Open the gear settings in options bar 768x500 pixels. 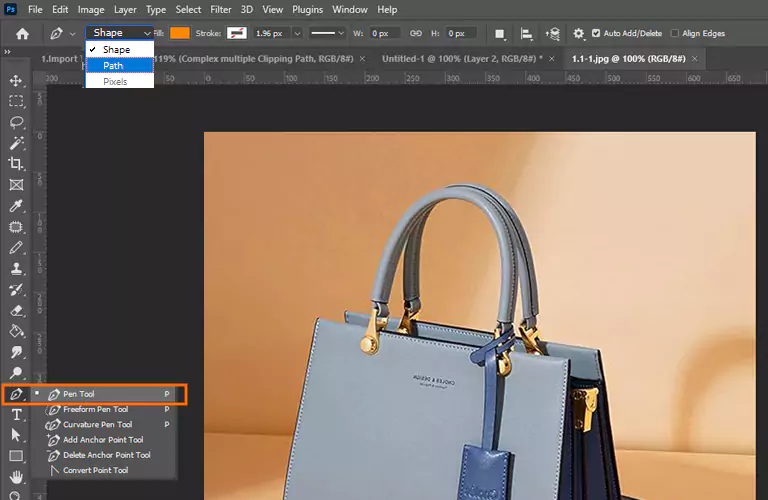pyautogui.click(x=578, y=33)
